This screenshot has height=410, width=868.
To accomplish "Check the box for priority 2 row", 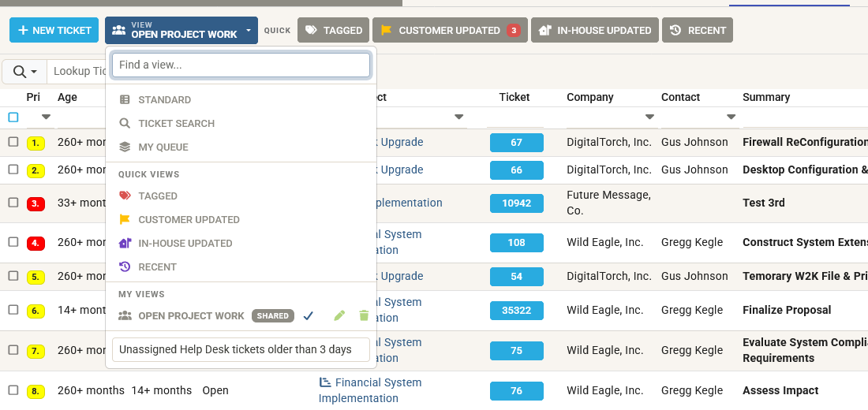I will click(13, 170).
